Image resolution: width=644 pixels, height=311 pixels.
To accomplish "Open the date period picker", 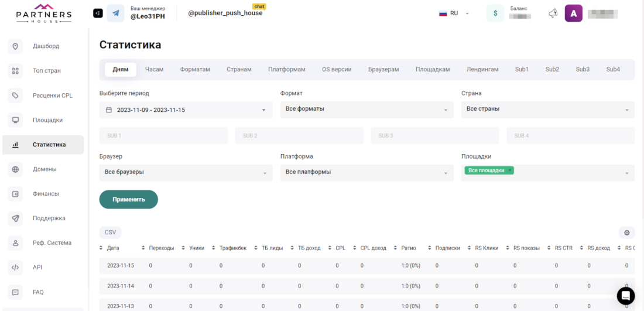I will [x=186, y=110].
